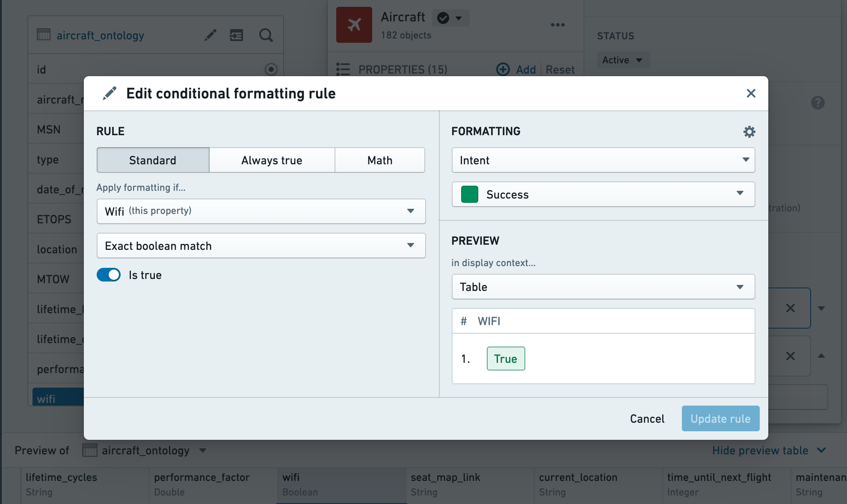Open the Intent formatting type dropdown
This screenshot has height=504, width=847.
pos(603,160)
